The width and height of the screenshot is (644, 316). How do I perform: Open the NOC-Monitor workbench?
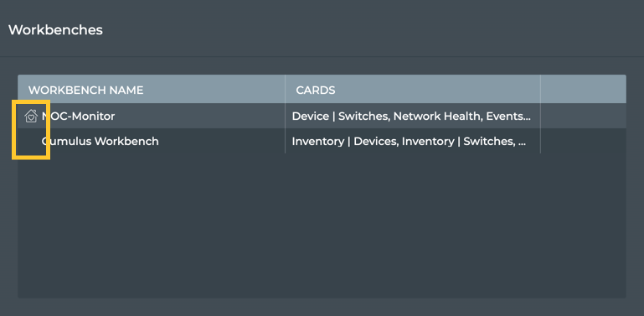pyautogui.click(x=78, y=117)
